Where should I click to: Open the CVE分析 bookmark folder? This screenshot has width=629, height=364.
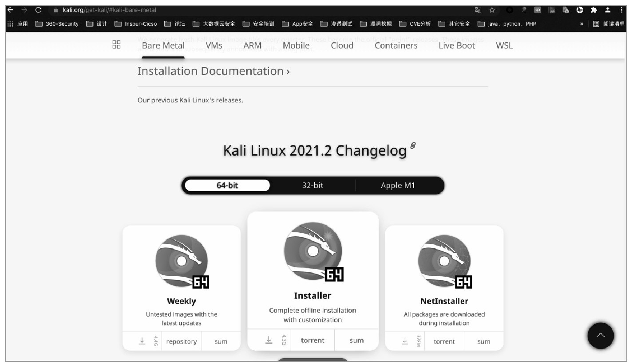pos(415,24)
